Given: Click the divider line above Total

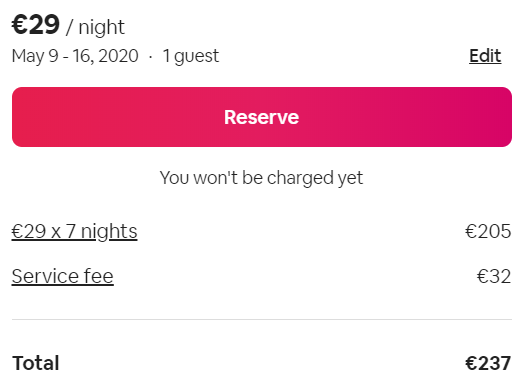Looking at the screenshot, I should coord(262,319).
